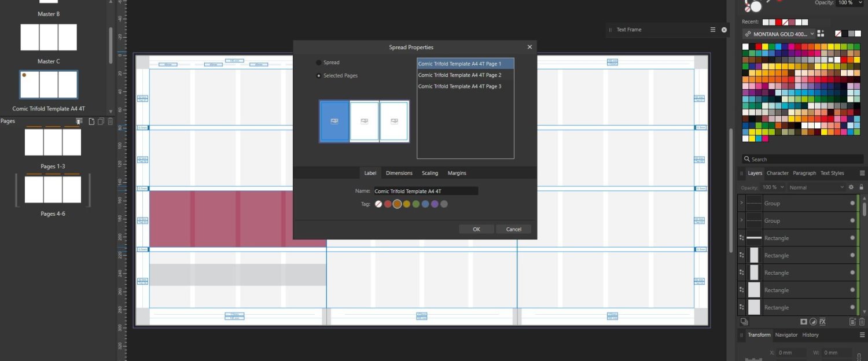Open the Normal blend mode dropdown
This screenshot has height=361, width=868.
click(816, 187)
